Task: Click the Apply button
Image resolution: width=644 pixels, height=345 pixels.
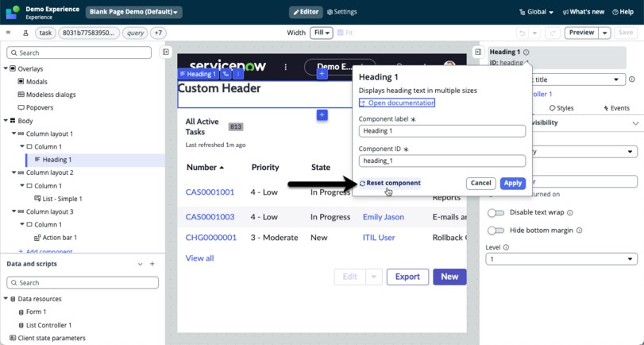Action: [x=512, y=183]
